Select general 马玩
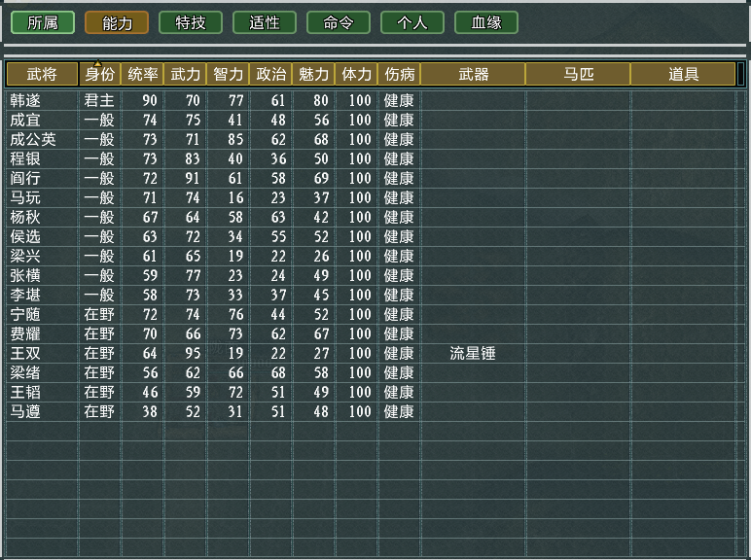Screen dimensions: 751x560 click(25, 197)
